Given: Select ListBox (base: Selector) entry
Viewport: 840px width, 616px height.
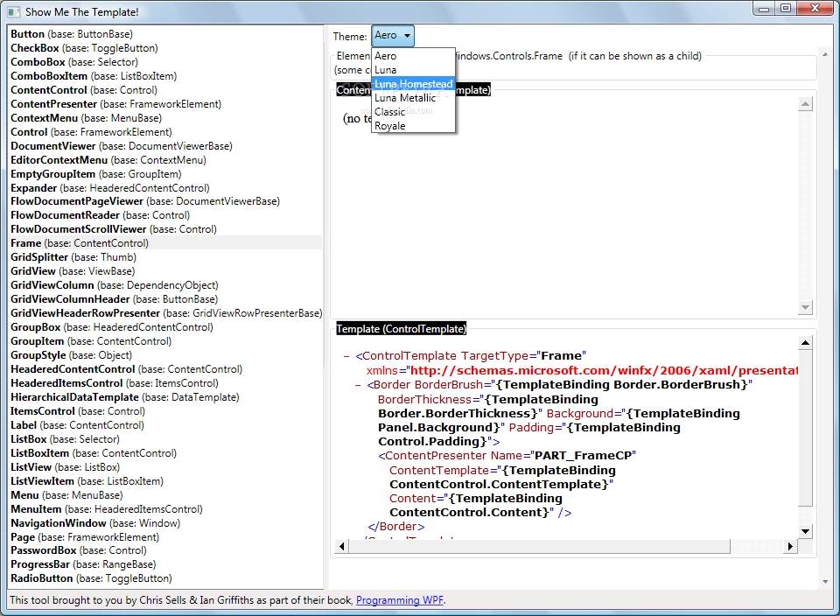Looking at the screenshot, I should tap(166, 438).
